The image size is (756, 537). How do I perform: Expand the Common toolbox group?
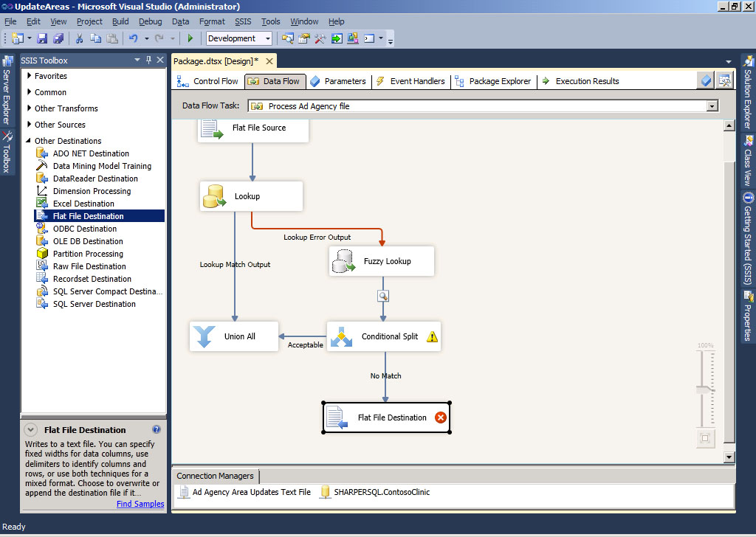coord(29,92)
